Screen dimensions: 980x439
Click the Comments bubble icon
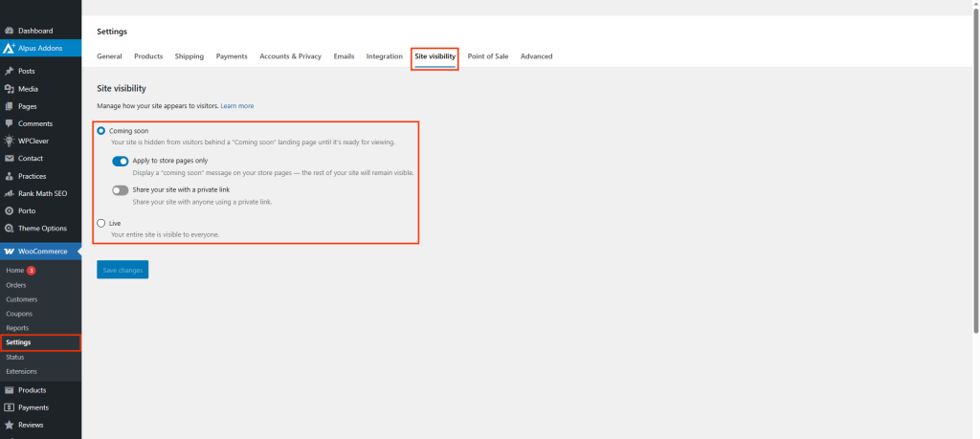10,123
